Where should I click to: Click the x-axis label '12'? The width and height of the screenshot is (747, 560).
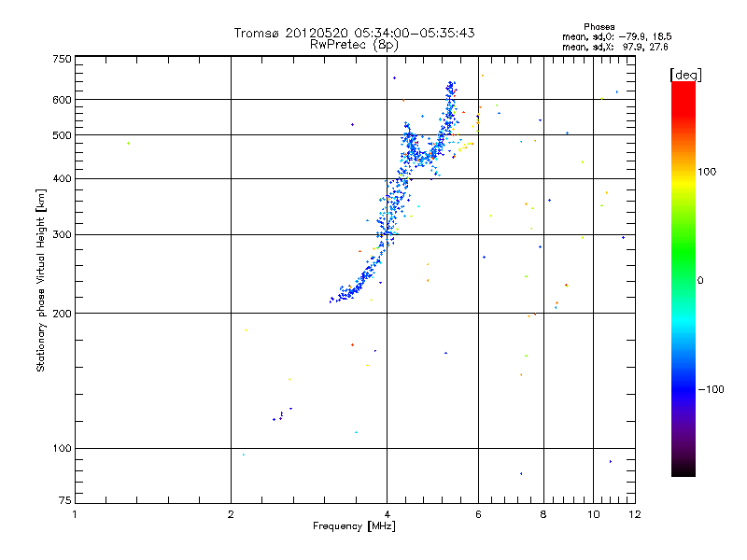[635, 514]
